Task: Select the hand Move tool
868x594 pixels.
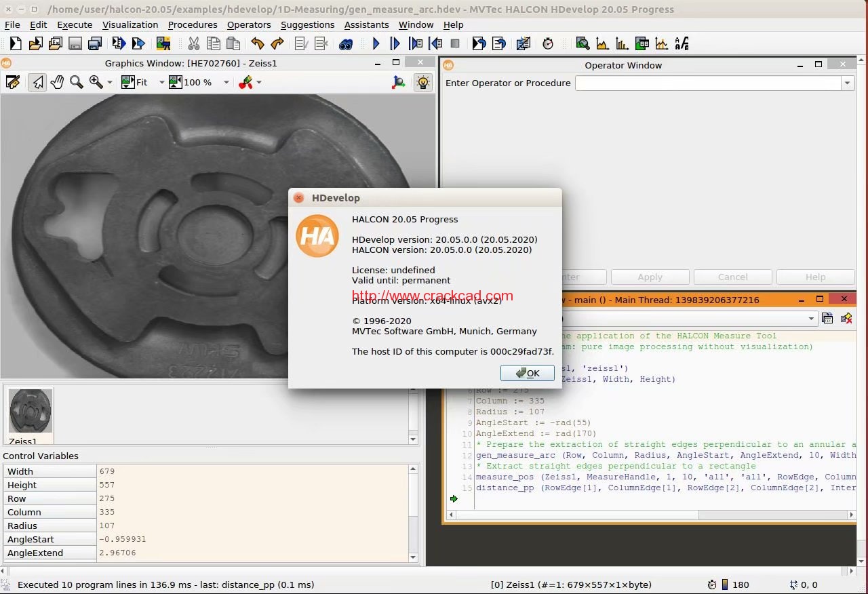Action: [x=57, y=82]
